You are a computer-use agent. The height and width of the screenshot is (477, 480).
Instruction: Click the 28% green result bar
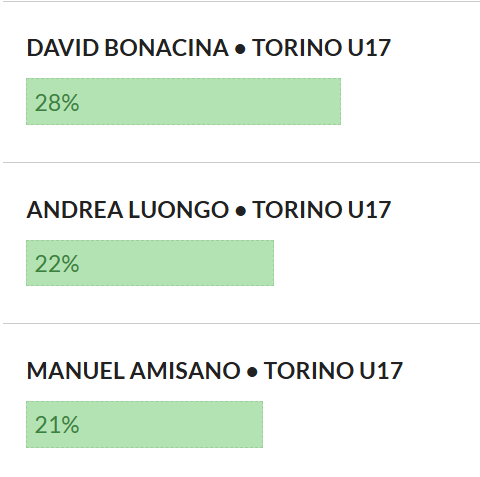coord(183,102)
